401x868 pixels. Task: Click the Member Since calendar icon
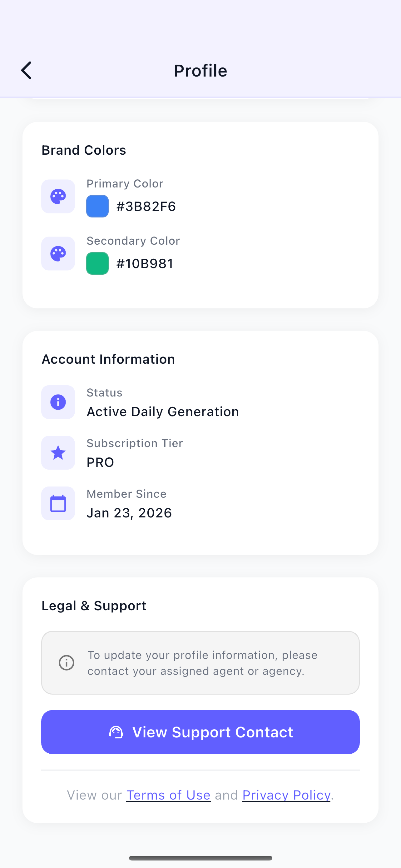coord(58,503)
